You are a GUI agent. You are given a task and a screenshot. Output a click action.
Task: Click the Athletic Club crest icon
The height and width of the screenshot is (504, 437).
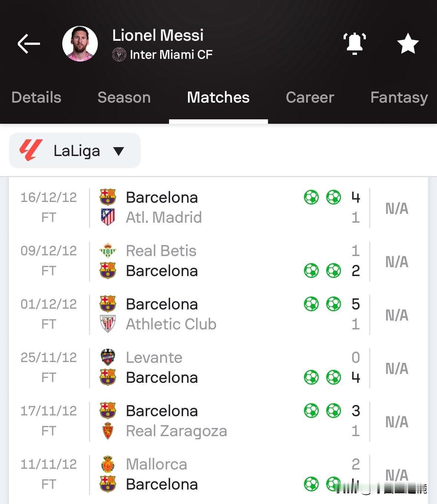click(x=108, y=324)
